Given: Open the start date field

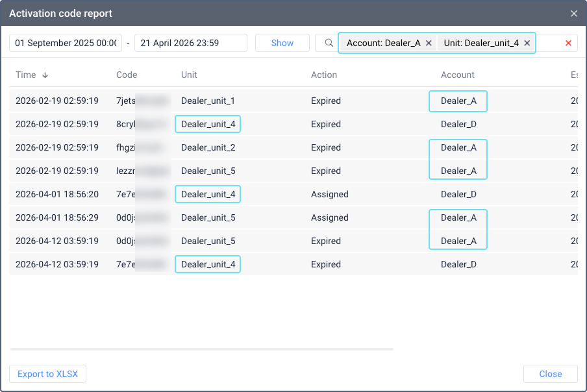Looking at the screenshot, I should pos(65,42).
